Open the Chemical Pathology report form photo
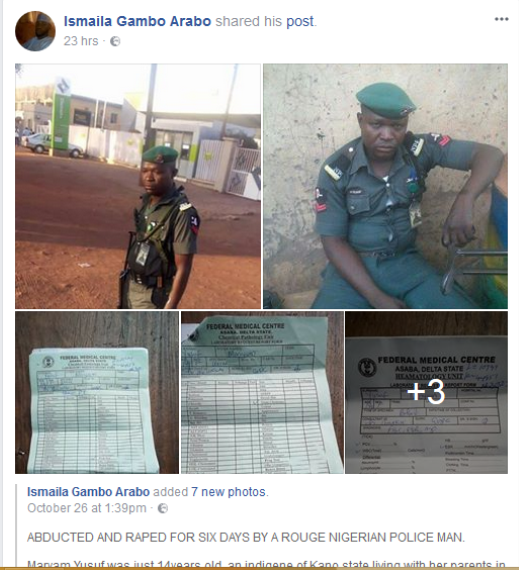519x570 pixels. coord(262,392)
